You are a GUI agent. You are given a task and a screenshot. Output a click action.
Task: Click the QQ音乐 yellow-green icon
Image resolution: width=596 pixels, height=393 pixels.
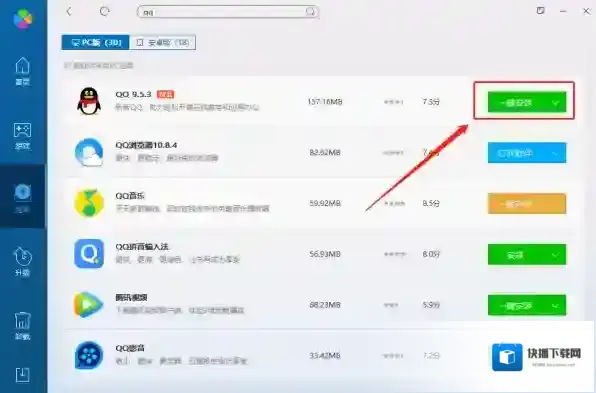[x=89, y=203]
